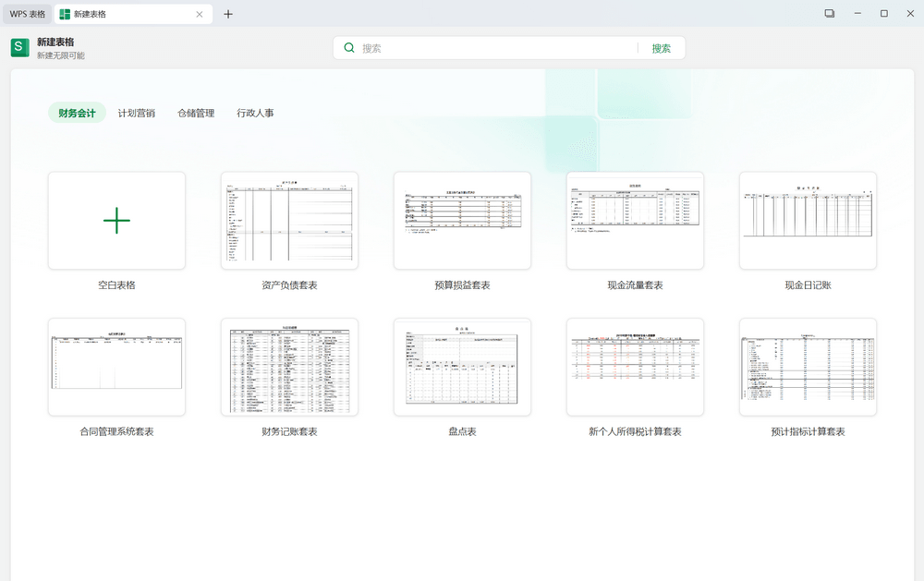This screenshot has height=581, width=924.
Task: Select the 行政人事 category
Action: [256, 113]
